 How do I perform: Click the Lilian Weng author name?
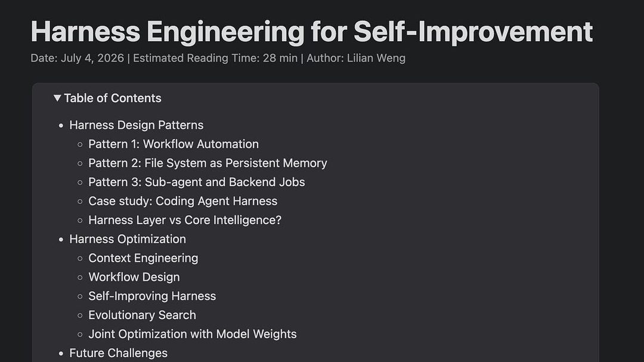(376, 58)
